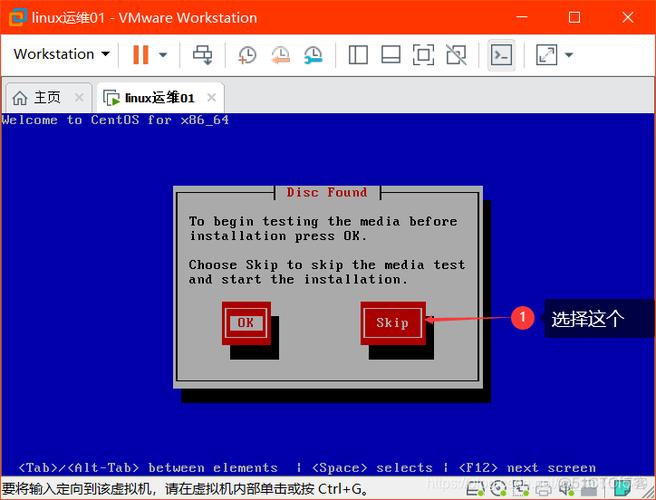Toggle Unity mode icon

pyautogui.click(x=456, y=55)
